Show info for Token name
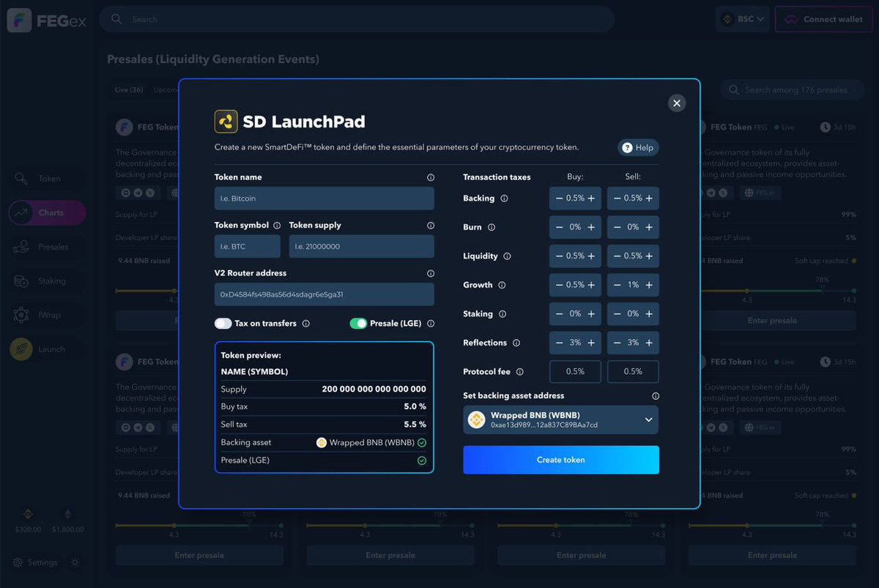This screenshot has width=879, height=588. [x=431, y=177]
